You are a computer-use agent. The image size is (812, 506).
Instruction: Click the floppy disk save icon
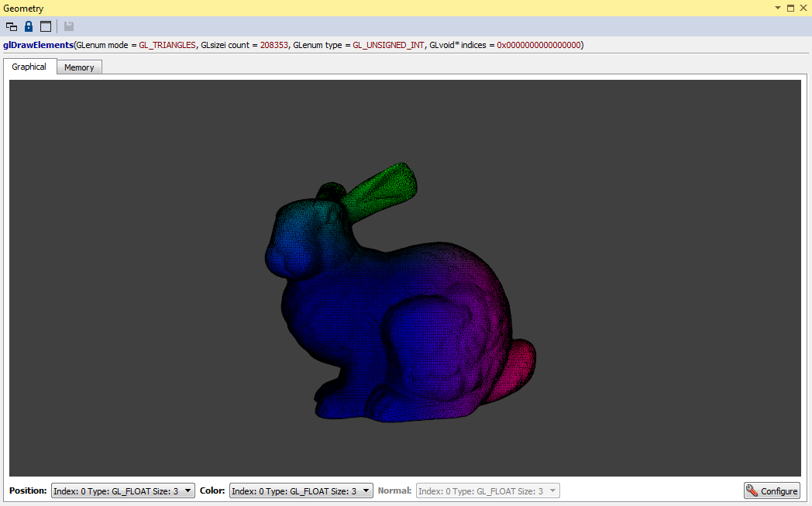click(69, 26)
